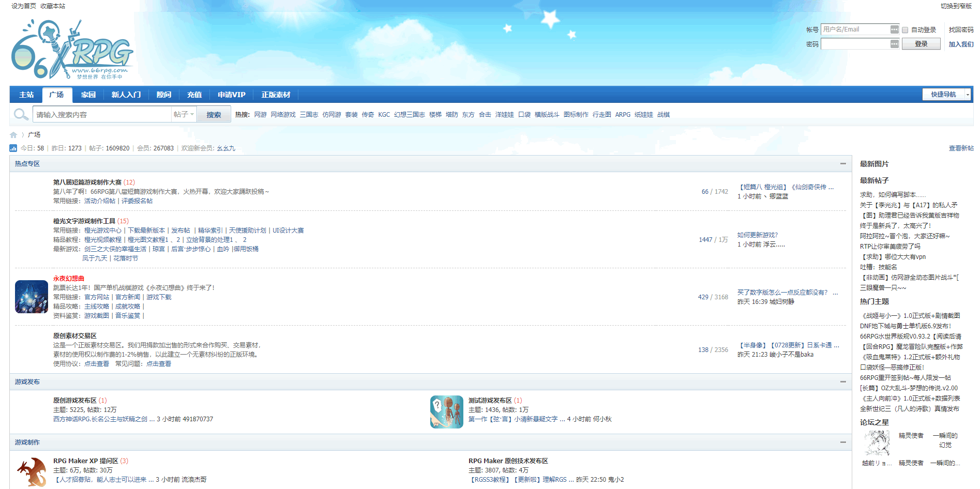Click the 查看新帖 link

(x=961, y=148)
